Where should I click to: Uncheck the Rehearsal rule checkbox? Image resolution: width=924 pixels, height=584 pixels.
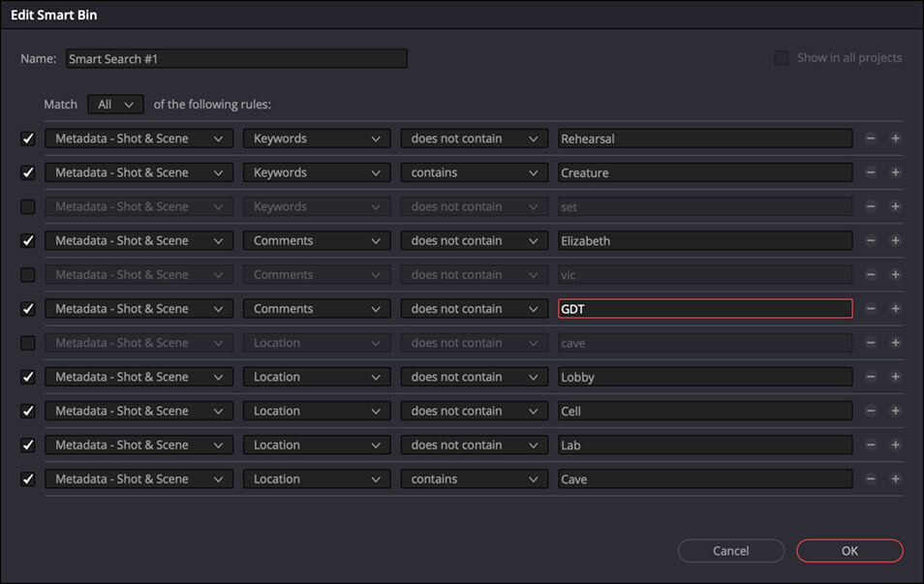pos(28,138)
